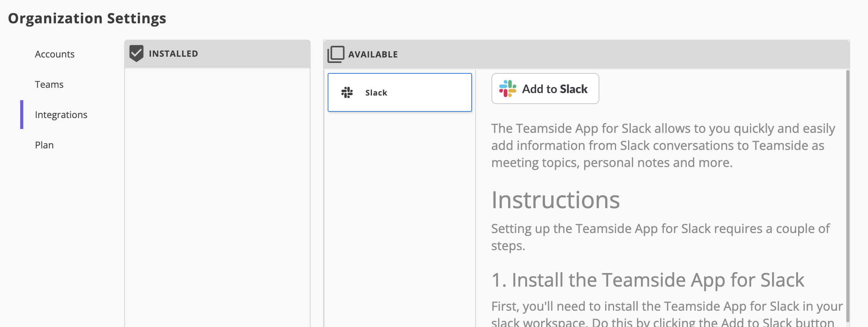This screenshot has width=868, height=327.
Task: Click the Add to Slack button
Action: [545, 89]
